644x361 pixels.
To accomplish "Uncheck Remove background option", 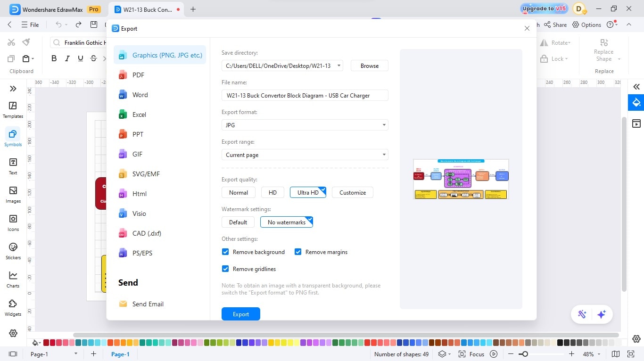I will pos(225,252).
